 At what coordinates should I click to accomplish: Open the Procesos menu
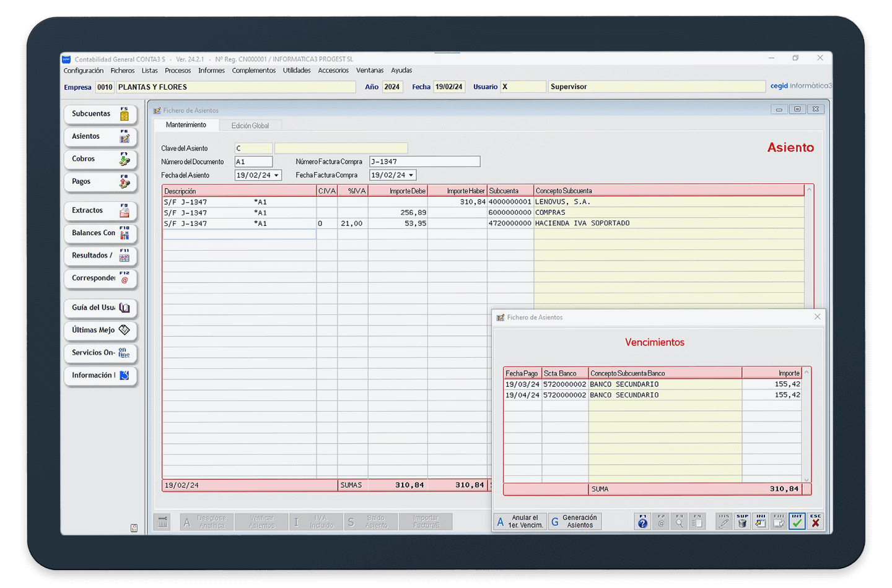tap(178, 71)
